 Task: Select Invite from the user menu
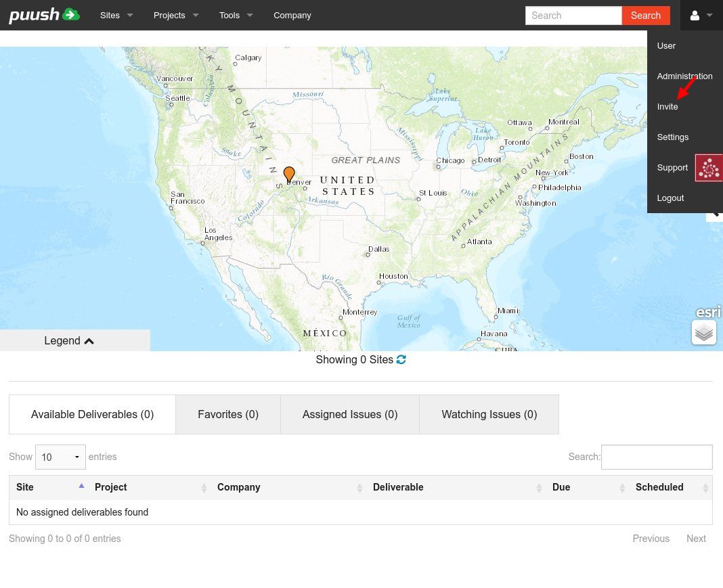point(667,107)
